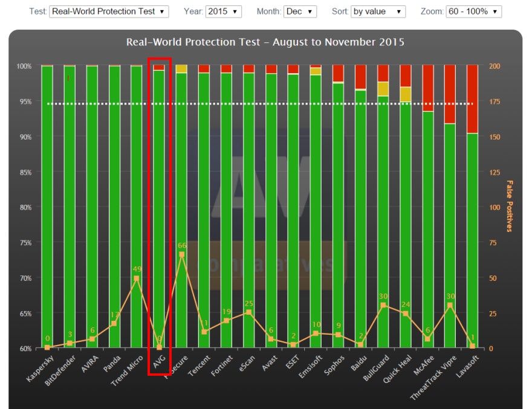Click the false positives marker labeled 49
The image size is (532, 409).
(x=137, y=279)
